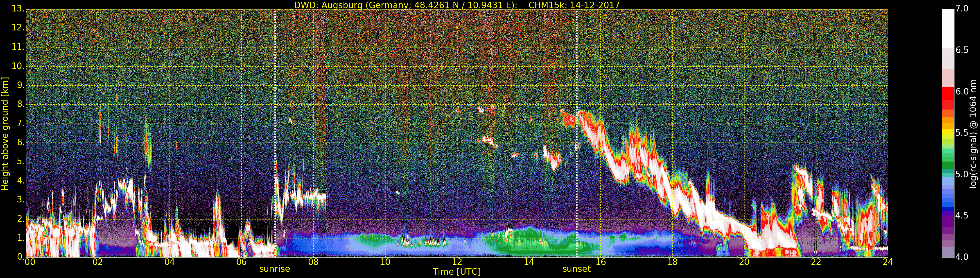
Task: Click the dotted white sunrise line in plot
Action: point(275,133)
